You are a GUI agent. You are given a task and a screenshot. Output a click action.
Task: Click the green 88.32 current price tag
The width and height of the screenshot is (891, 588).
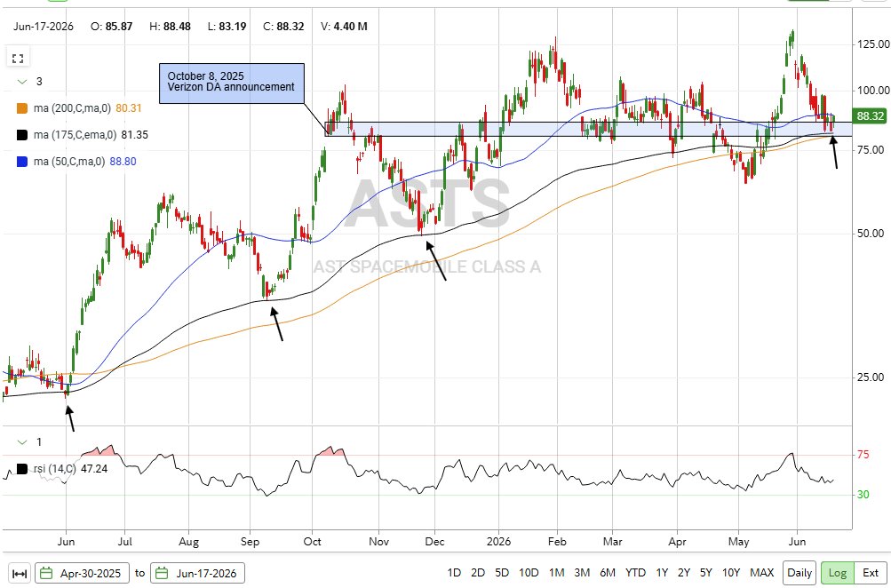[871, 116]
